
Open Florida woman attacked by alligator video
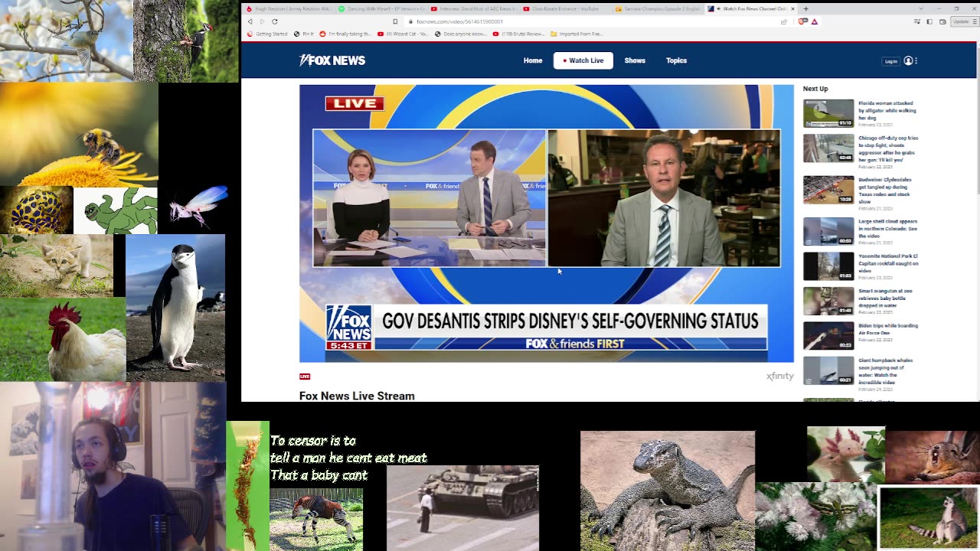887,110
